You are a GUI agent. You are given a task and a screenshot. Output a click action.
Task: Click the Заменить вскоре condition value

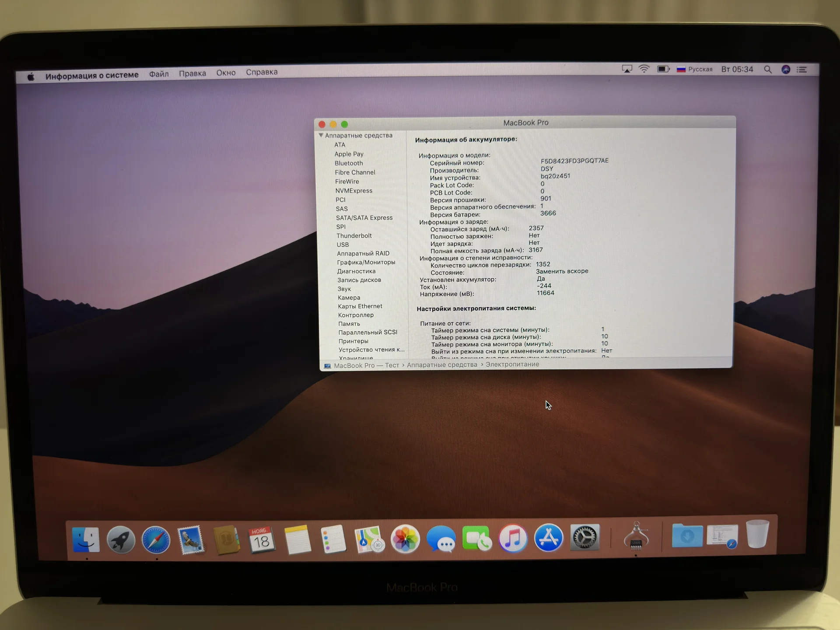tap(562, 271)
